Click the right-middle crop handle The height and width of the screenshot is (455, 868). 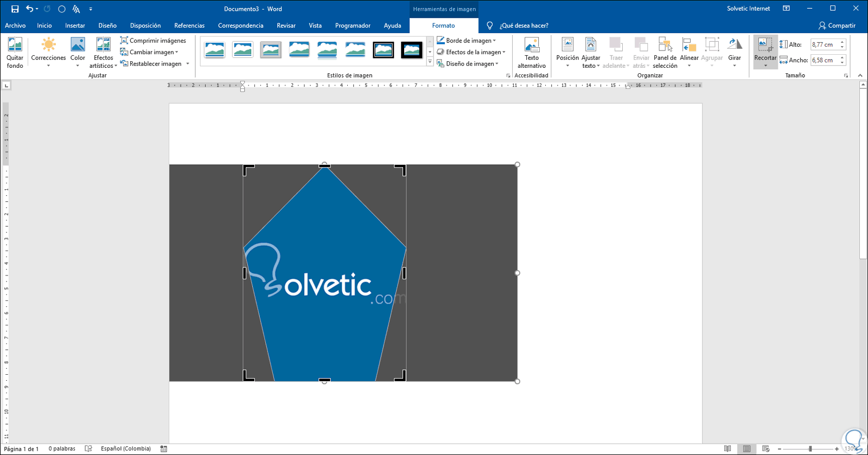click(404, 273)
